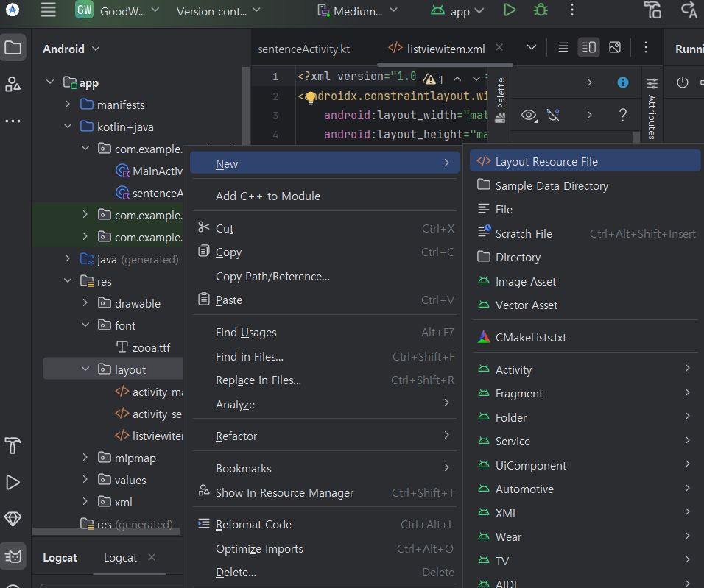Click the Debug app bug icon
This screenshot has width=704, height=588.
[541, 10]
